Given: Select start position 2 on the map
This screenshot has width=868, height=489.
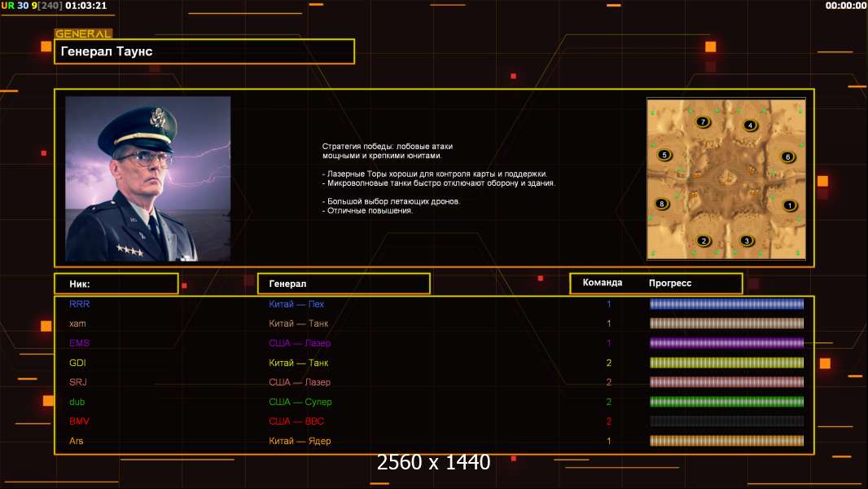Looking at the screenshot, I should pos(704,240).
